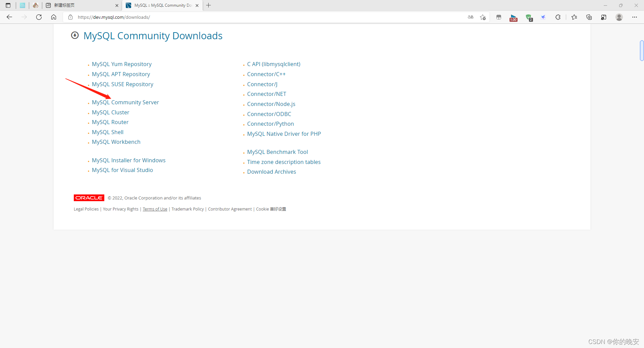This screenshot has height=348, width=644.
Task: Open MySQL SUSE Repository link
Action: [x=122, y=84]
